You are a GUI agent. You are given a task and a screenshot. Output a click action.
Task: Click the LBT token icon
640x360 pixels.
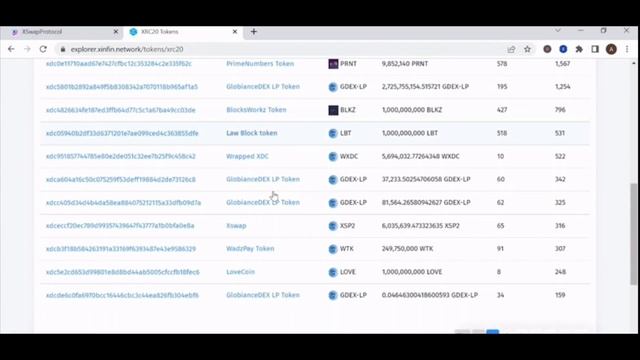333,133
